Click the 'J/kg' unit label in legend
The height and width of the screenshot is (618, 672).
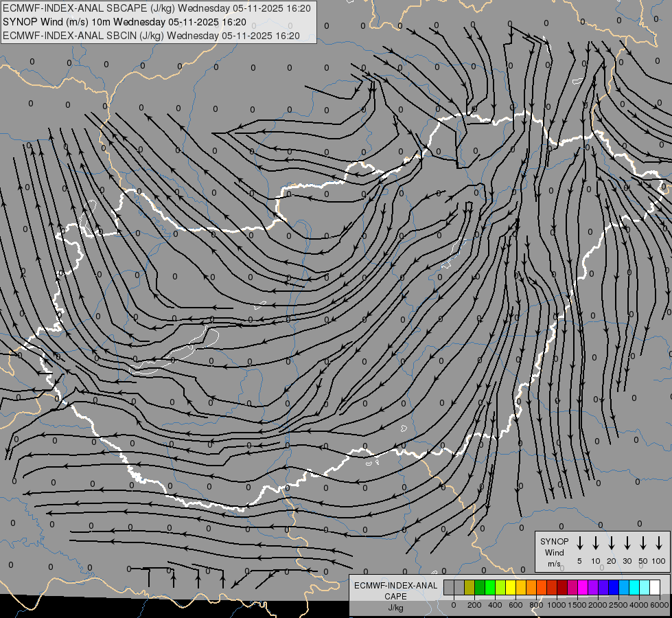coord(395,608)
